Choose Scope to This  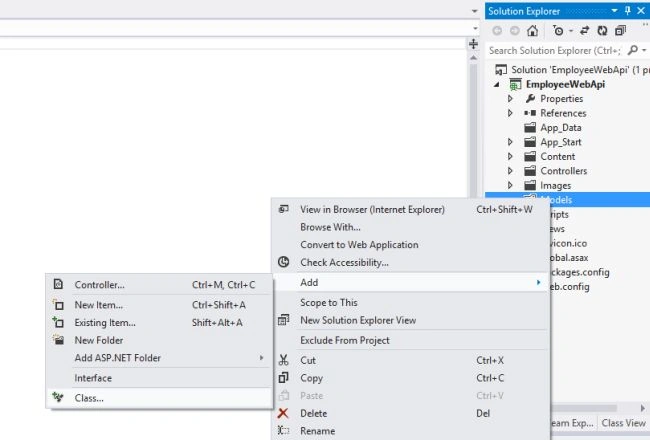[410, 302]
